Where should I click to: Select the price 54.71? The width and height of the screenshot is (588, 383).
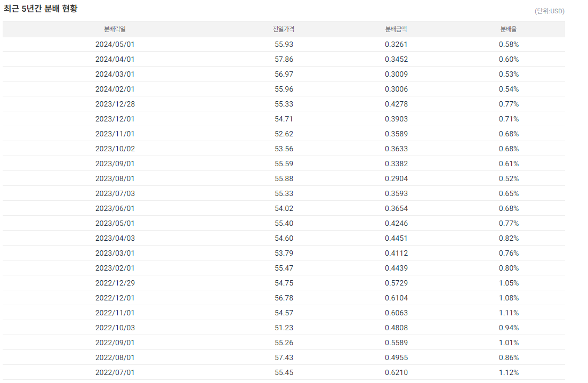[284, 119]
